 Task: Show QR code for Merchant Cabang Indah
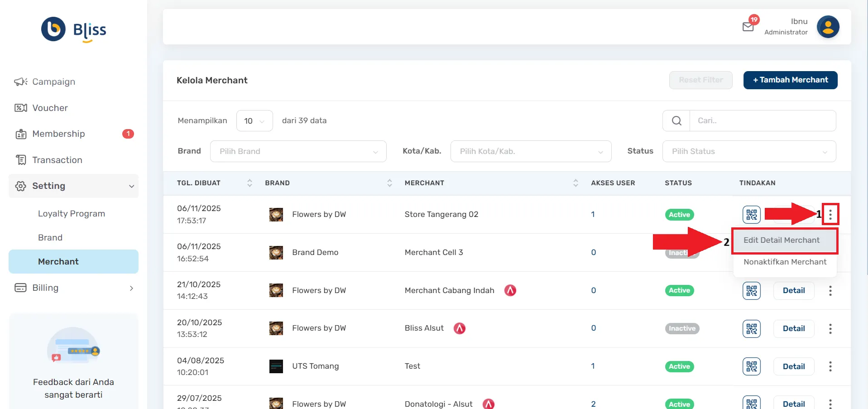pyautogui.click(x=751, y=291)
